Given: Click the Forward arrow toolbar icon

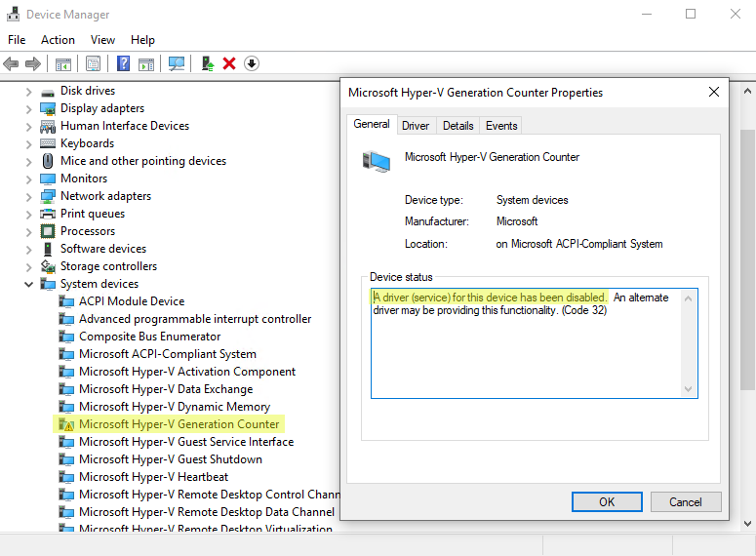Looking at the screenshot, I should tap(33, 63).
